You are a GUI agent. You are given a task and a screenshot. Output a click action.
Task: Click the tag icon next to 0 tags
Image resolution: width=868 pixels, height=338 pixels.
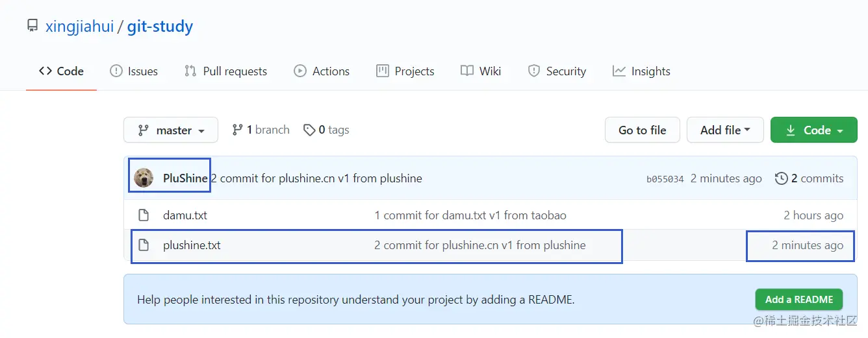[x=309, y=130]
